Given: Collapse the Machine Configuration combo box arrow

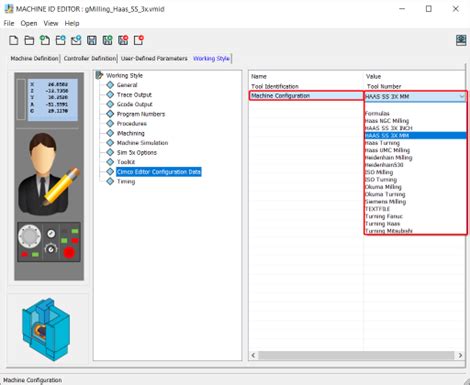Looking at the screenshot, I should 462,96.
